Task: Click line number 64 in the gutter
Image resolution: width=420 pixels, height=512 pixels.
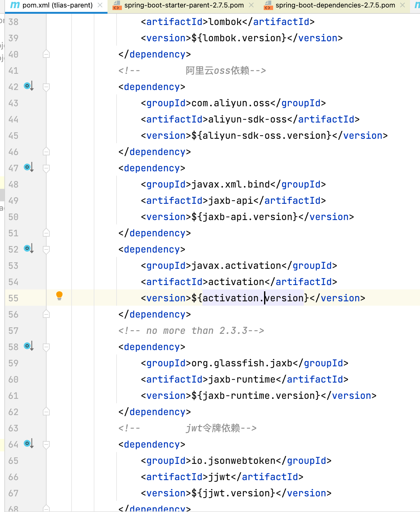Action: [x=13, y=444]
